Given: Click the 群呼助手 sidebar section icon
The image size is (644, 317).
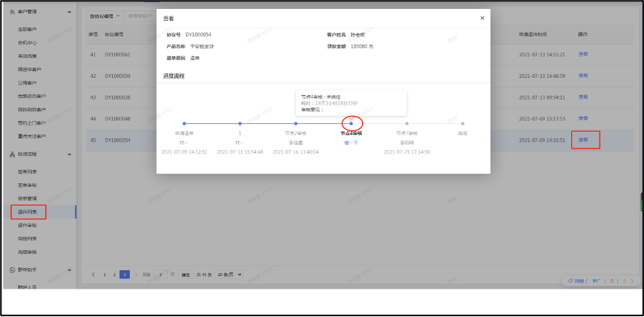Looking at the screenshot, I should pyautogui.click(x=13, y=269).
